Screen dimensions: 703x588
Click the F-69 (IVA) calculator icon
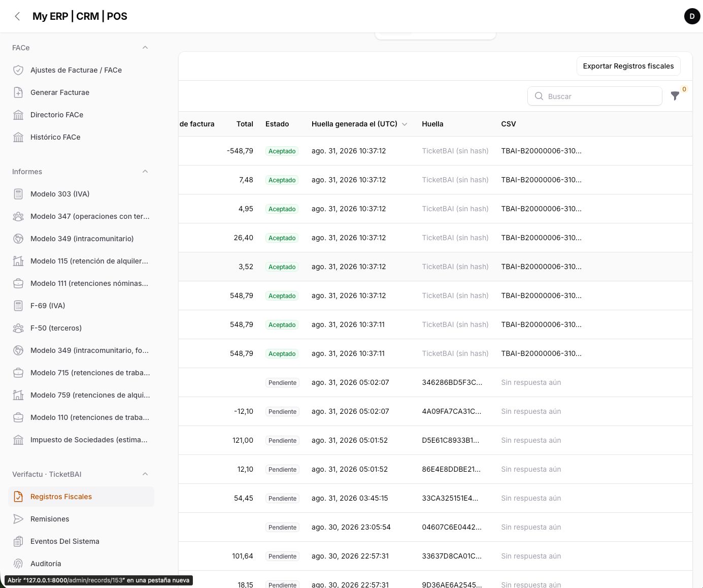pyautogui.click(x=18, y=306)
